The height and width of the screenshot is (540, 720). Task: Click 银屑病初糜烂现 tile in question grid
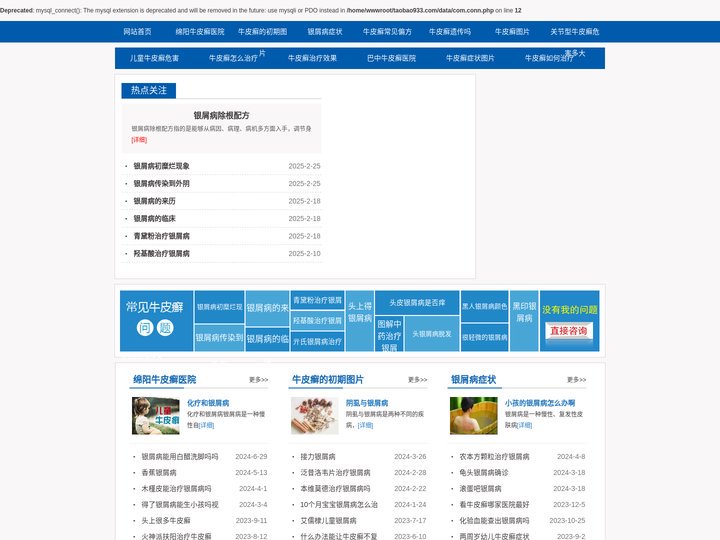point(219,307)
